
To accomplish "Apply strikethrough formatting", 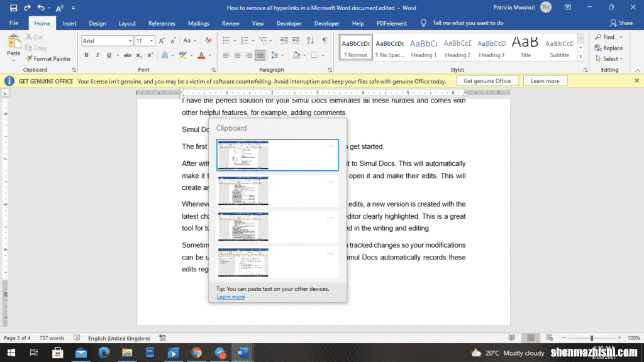I will (x=128, y=55).
